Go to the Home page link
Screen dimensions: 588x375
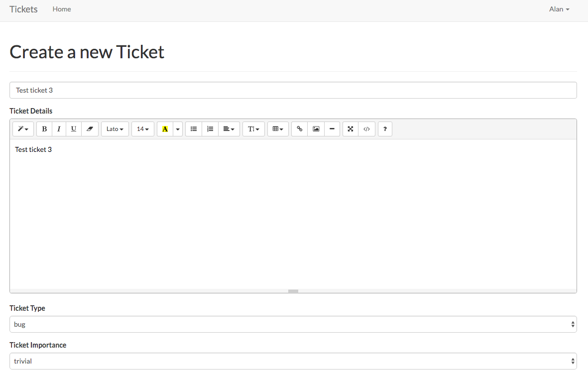[x=62, y=9]
